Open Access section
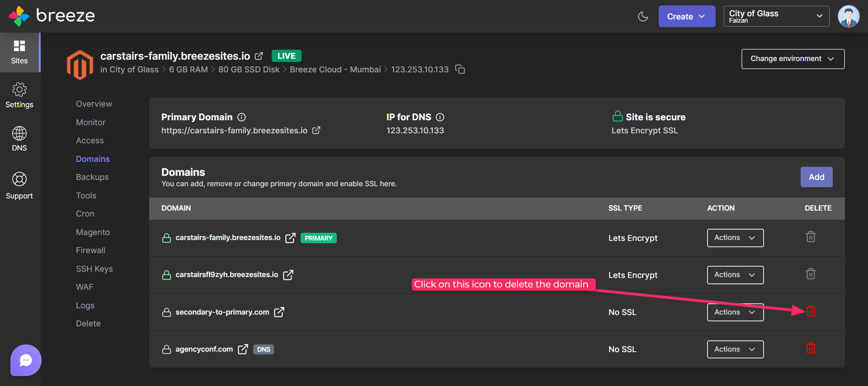Viewport: 868px width, 386px height. (90, 141)
